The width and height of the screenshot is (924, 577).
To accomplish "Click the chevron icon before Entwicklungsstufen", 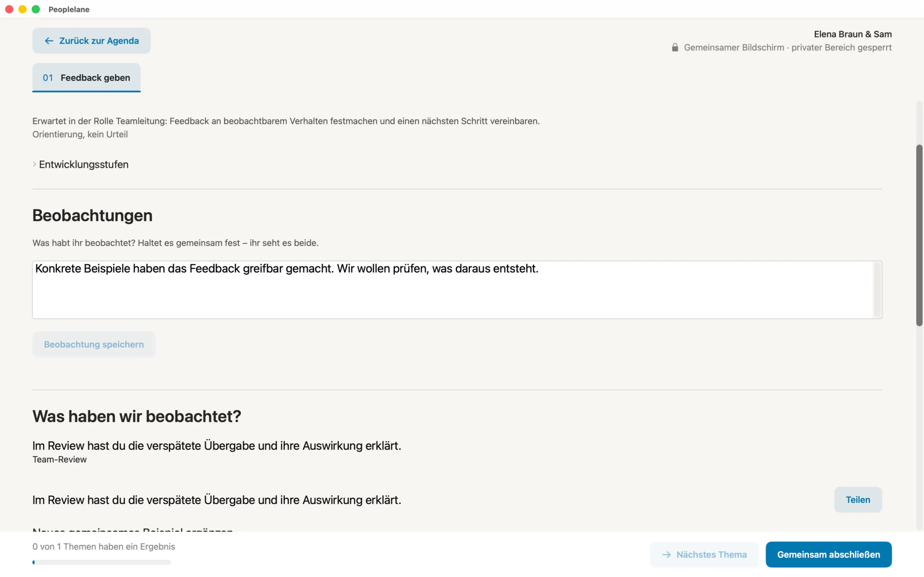I will coord(34,164).
